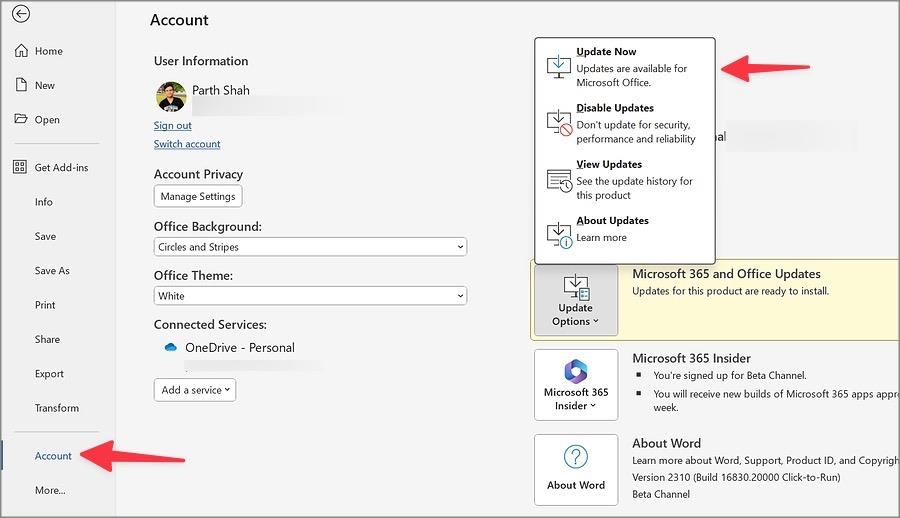Open the Office Background dropdown
This screenshot has height=518, width=900.
(310, 247)
